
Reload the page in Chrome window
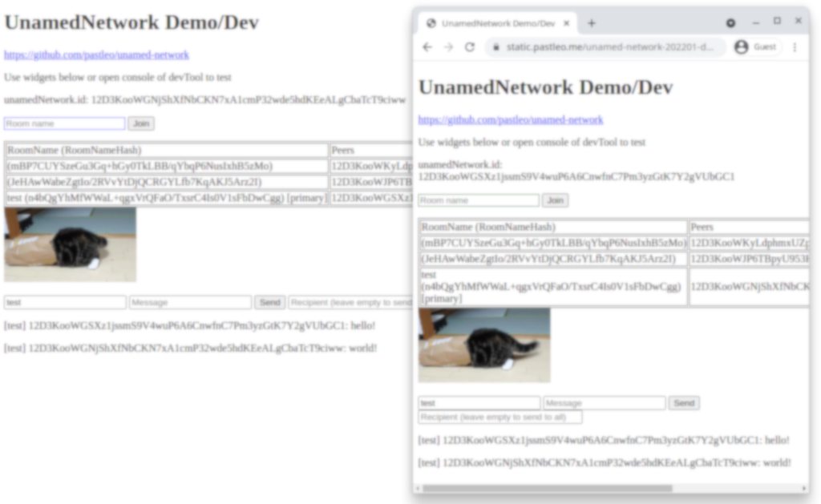tap(470, 47)
